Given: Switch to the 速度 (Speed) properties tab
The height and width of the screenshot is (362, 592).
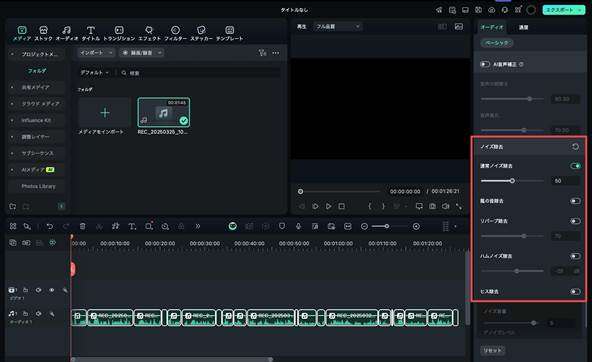Looking at the screenshot, I should pos(523,27).
